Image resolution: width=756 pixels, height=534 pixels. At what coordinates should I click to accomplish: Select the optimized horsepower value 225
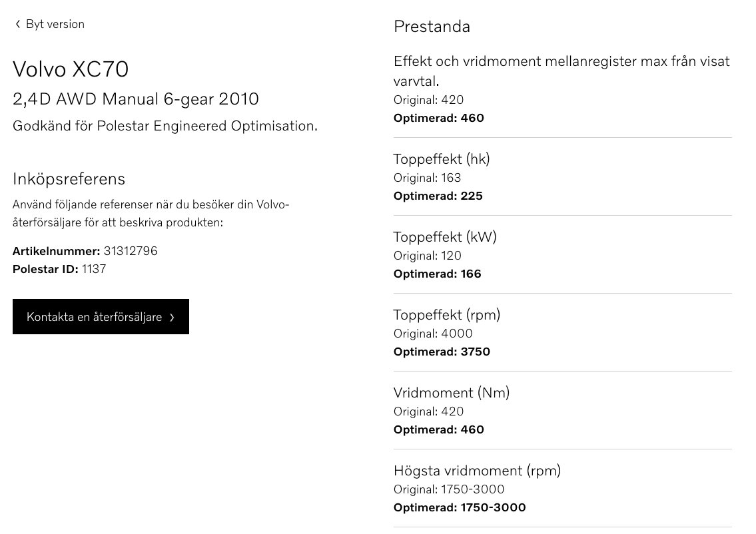click(x=438, y=196)
